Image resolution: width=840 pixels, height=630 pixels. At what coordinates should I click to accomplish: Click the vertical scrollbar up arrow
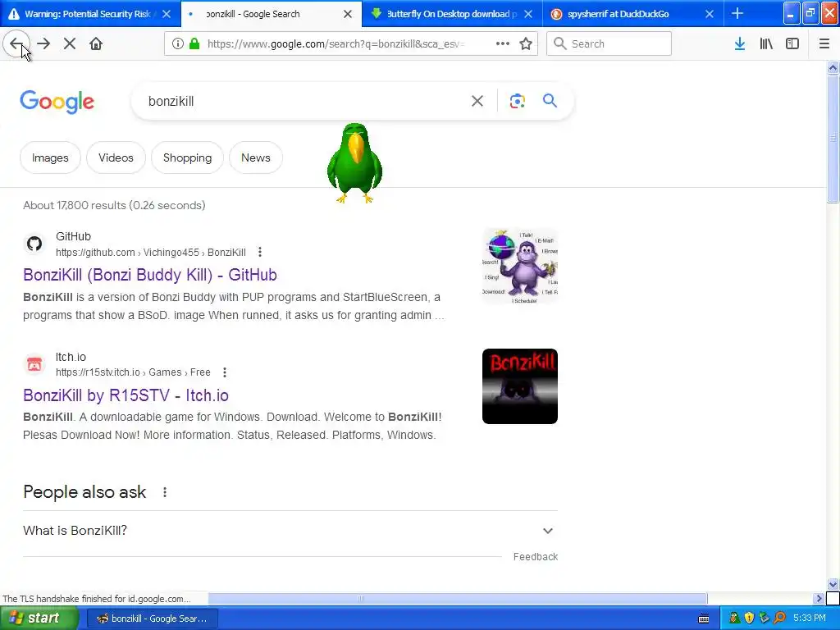pos(833,68)
